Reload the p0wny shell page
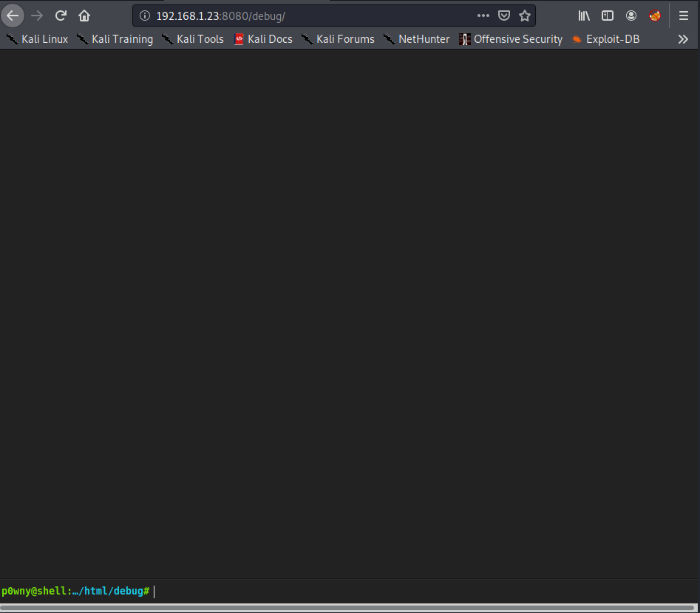The image size is (700, 613). click(x=61, y=16)
